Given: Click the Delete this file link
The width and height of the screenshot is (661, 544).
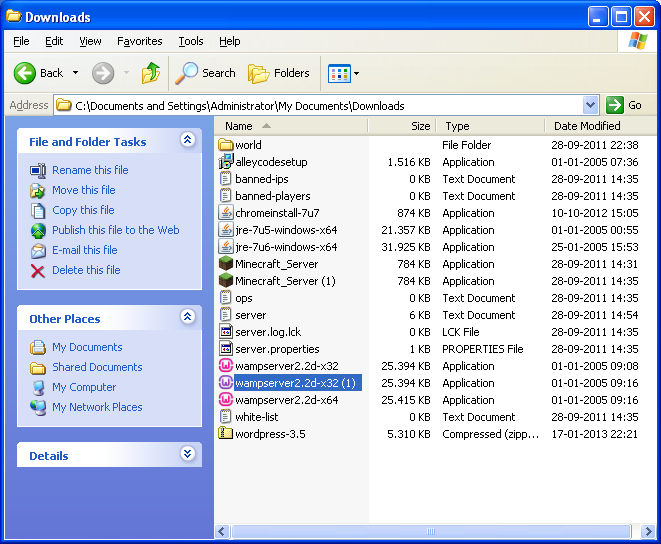Looking at the screenshot, I should pyautogui.click(x=86, y=270).
